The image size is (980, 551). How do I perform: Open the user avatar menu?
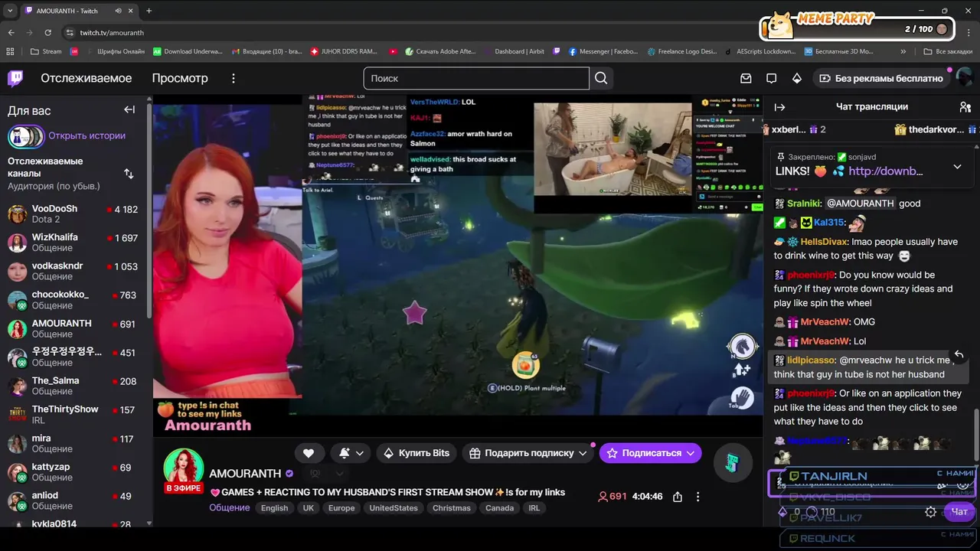[x=964, y=78]
